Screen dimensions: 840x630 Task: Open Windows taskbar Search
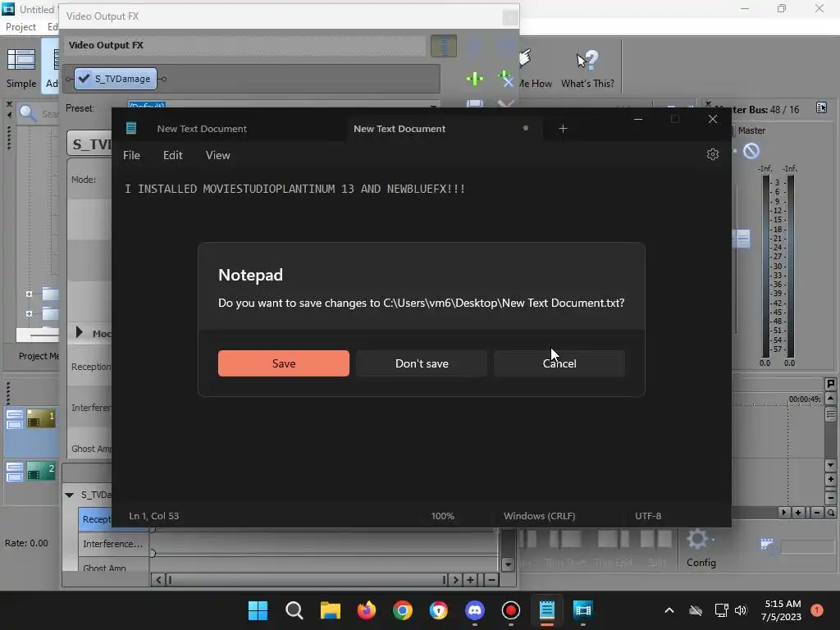[294, 610]
